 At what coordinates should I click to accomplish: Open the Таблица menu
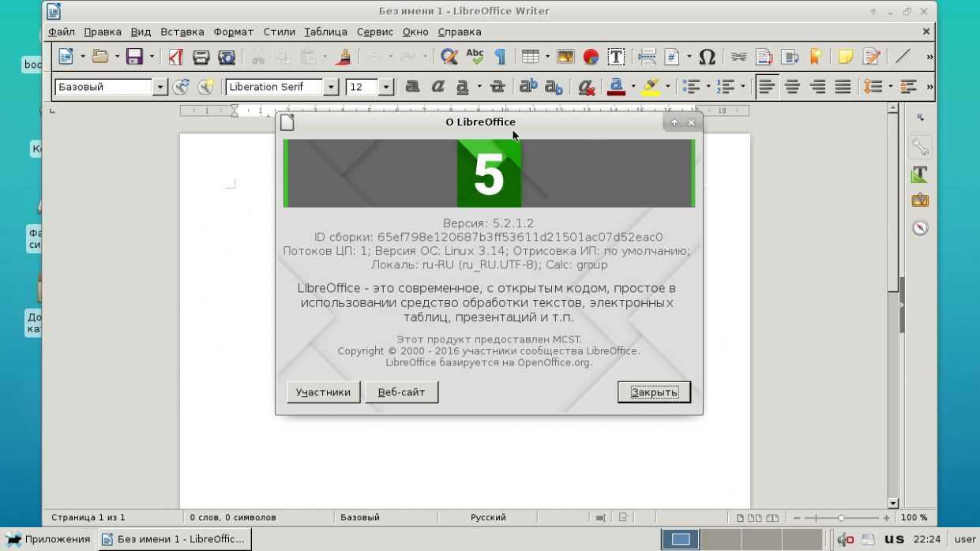point(325,32)
